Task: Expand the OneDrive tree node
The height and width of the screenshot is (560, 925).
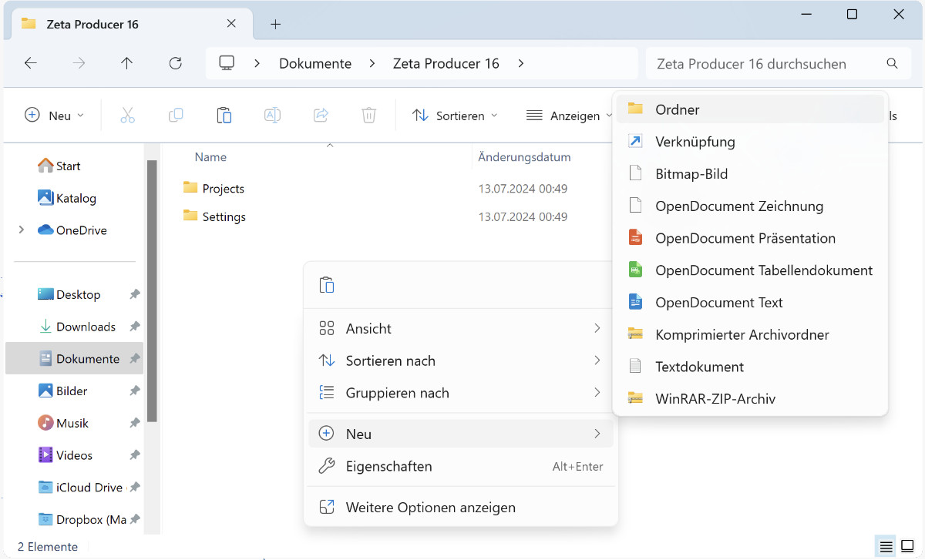Action: tap(21, 230)
